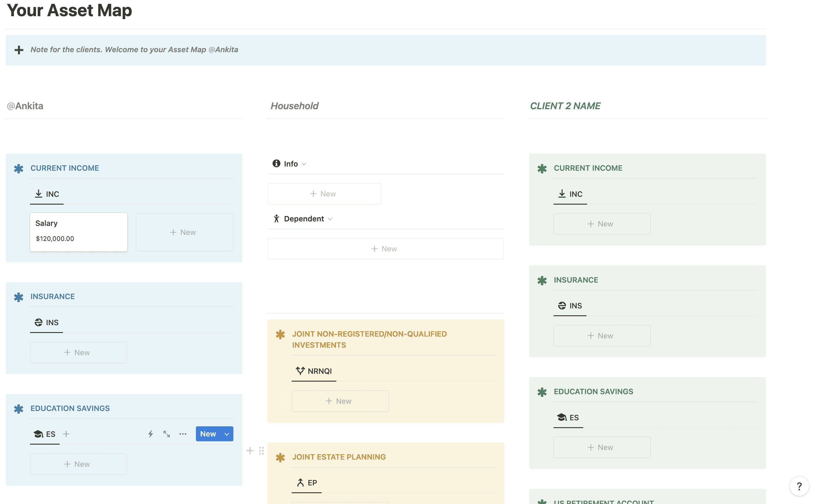Add new card next to Salary card

(x=184, y=232)
